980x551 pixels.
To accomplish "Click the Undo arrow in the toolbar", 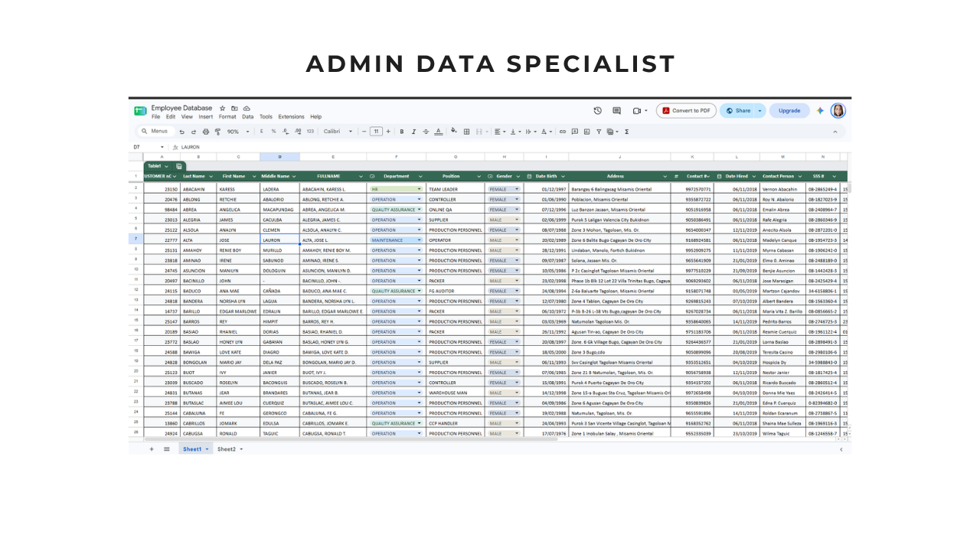I will coord(182,132).
